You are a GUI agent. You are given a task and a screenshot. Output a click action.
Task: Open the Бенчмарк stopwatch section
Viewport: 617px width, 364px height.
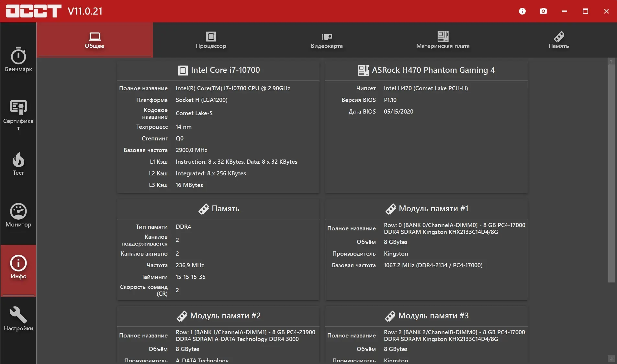pyautogui.click(x=18, y=60)
